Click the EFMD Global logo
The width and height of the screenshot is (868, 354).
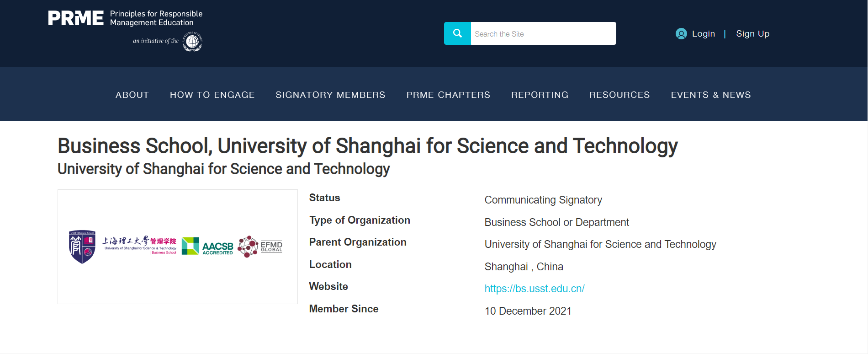click(260, 247)
